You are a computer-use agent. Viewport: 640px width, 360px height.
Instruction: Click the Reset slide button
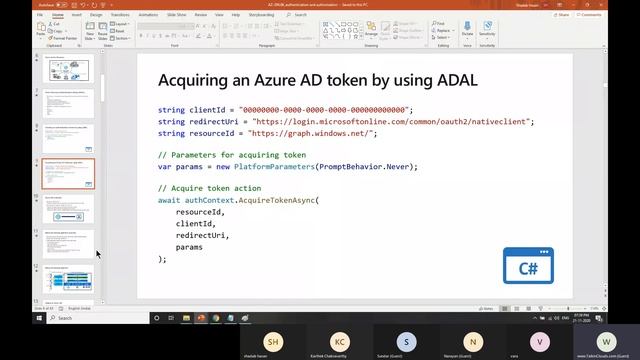(x=118, y=31)
